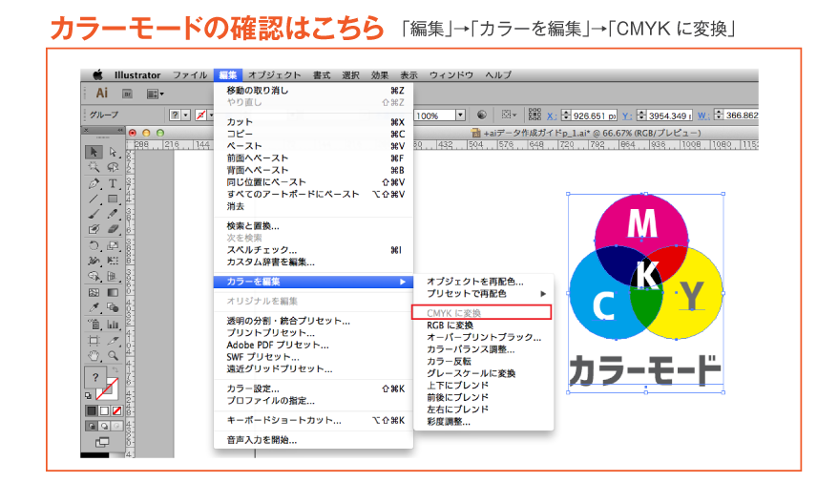The height and width of the screenshot is (504, 838).
Task: Click the Y coordinate input field
Action: [x=670, y=115]
